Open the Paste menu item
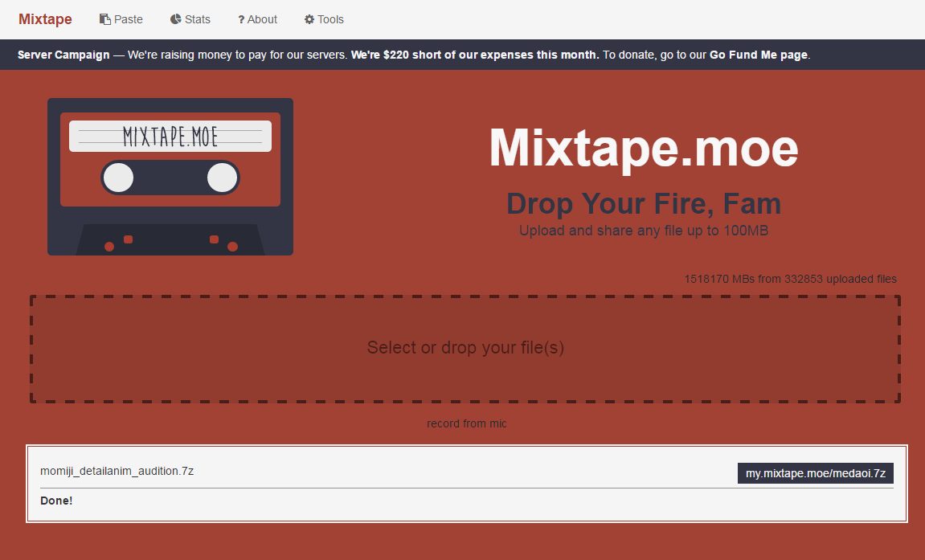Screen dimensions: 925x560 tap(121, 19)
